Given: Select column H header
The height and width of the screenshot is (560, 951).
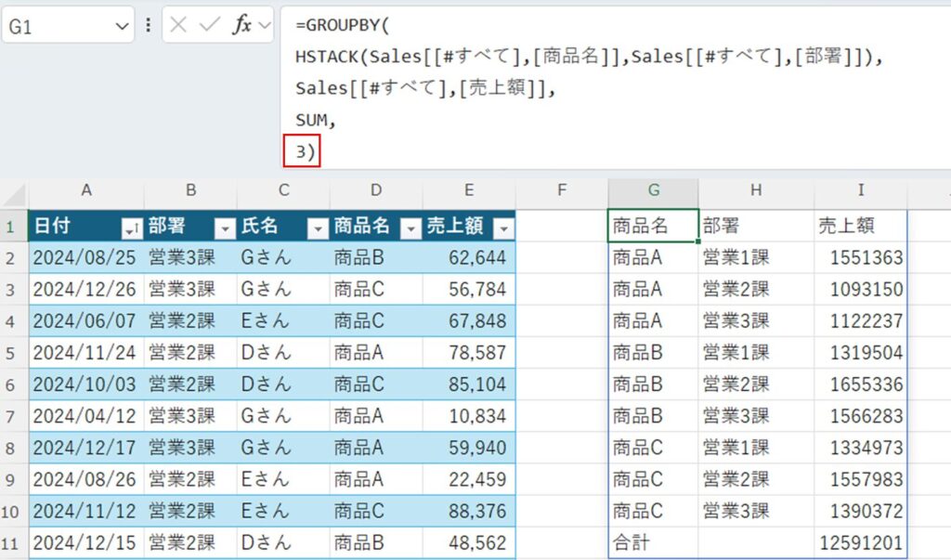Looking at the screenshot, I should [756, 190].
